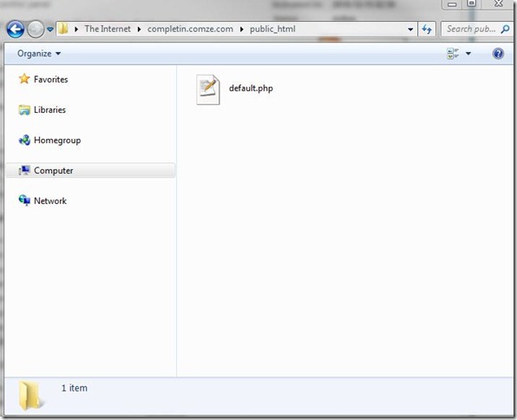Maximize the Explorer window

[x=472, y=4]
